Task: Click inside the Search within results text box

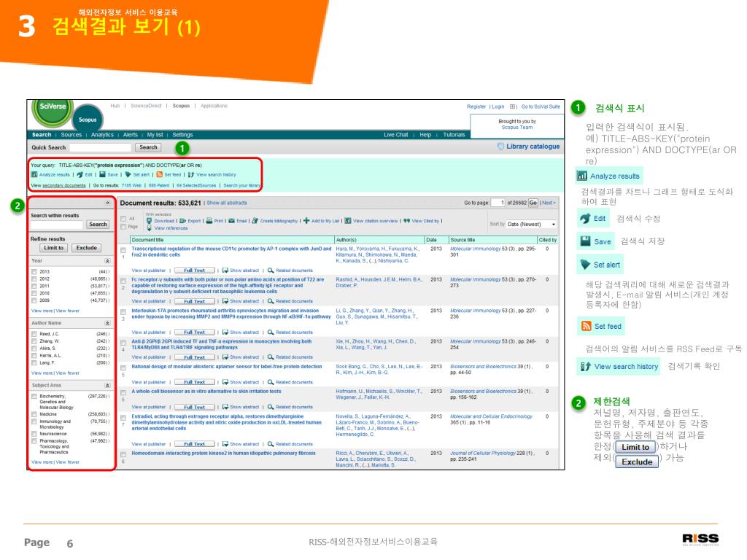Action: [57, 225]
